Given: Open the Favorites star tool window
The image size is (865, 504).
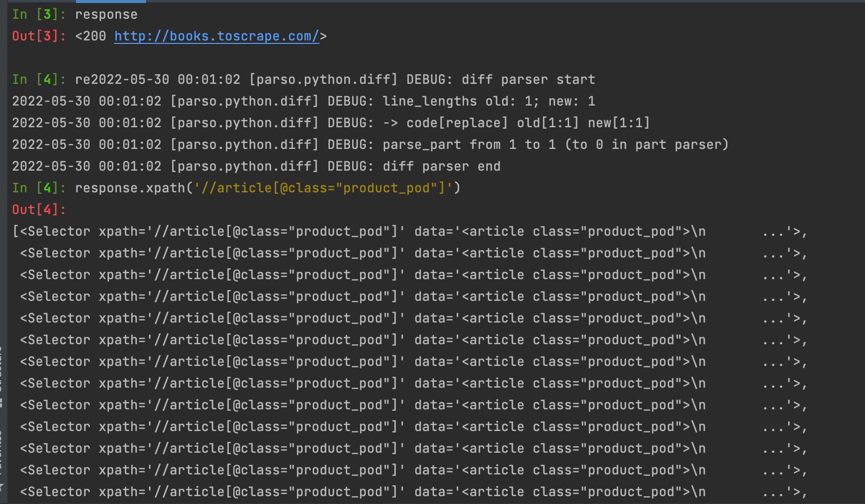Looking at the screenshot, I should [1, 486].
